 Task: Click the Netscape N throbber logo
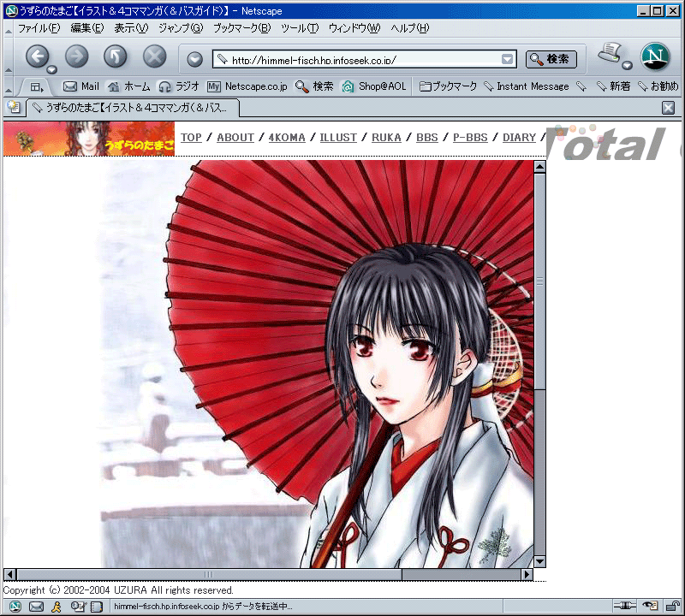click(x=655, y=56)
